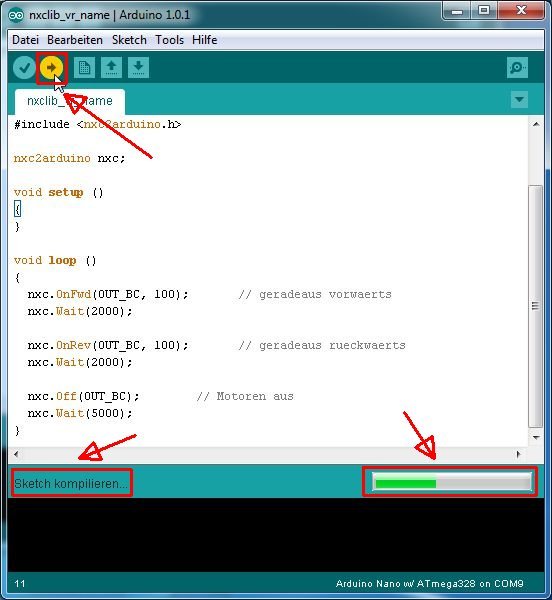Click the horizontal scrollbar right arrow

pos(518,454)
